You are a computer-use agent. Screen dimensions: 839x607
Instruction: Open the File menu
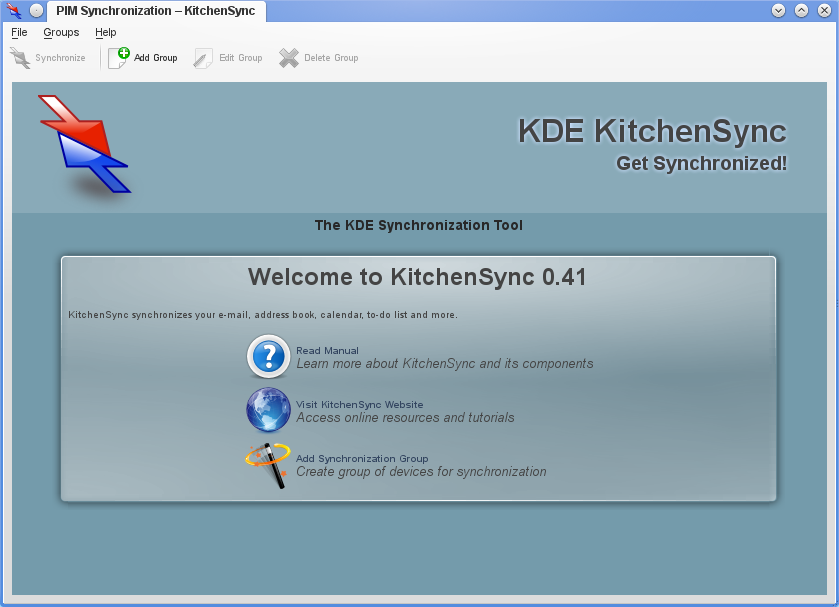[x=19, y=32]
